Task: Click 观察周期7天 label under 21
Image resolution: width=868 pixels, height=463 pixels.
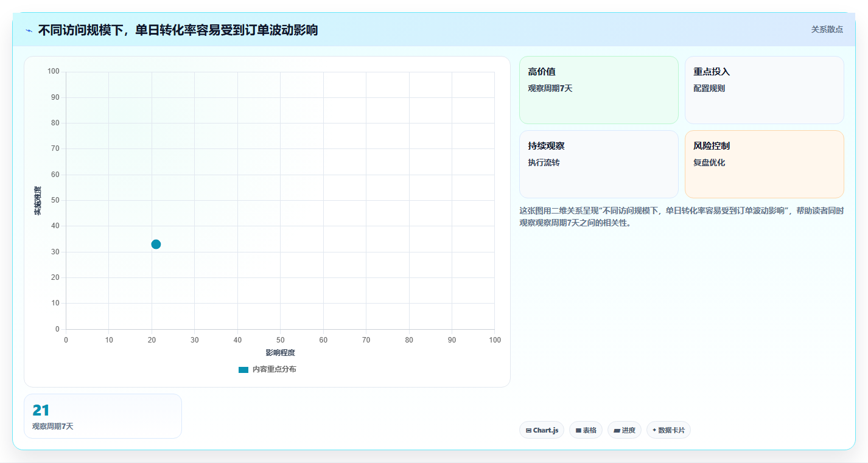Action: coord(53,426)
